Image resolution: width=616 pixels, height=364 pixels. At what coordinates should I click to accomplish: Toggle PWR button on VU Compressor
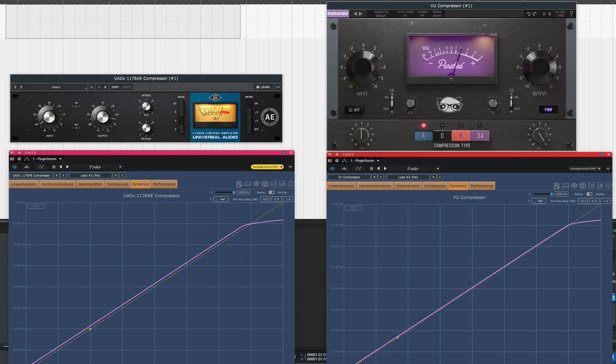pos(548,109)
